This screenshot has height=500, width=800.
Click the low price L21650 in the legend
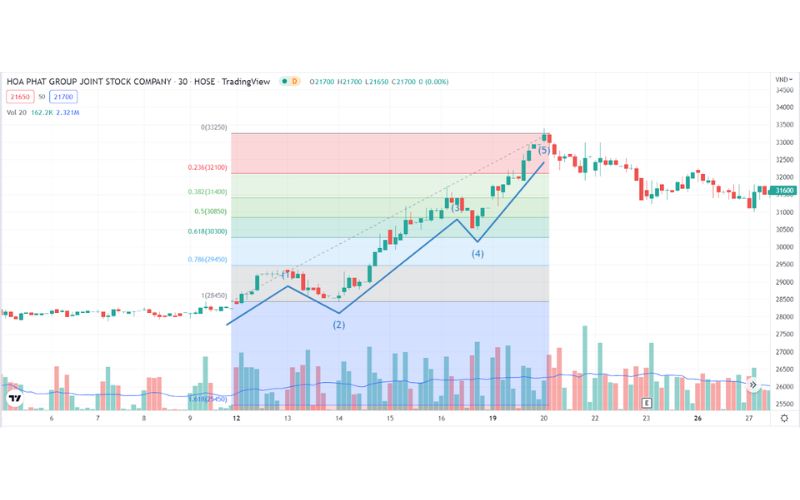tap(377, 82)
